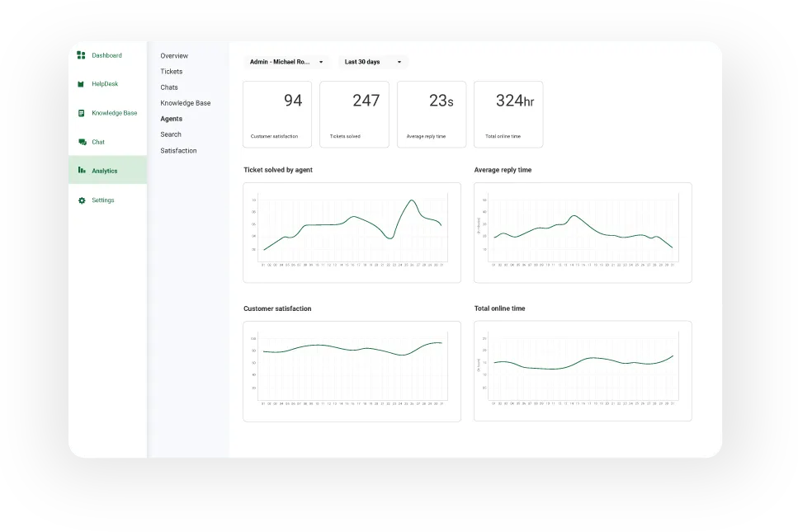
Task: Click the chat bubble icon beside the Chat label
Action: click(x=80, y=142)
